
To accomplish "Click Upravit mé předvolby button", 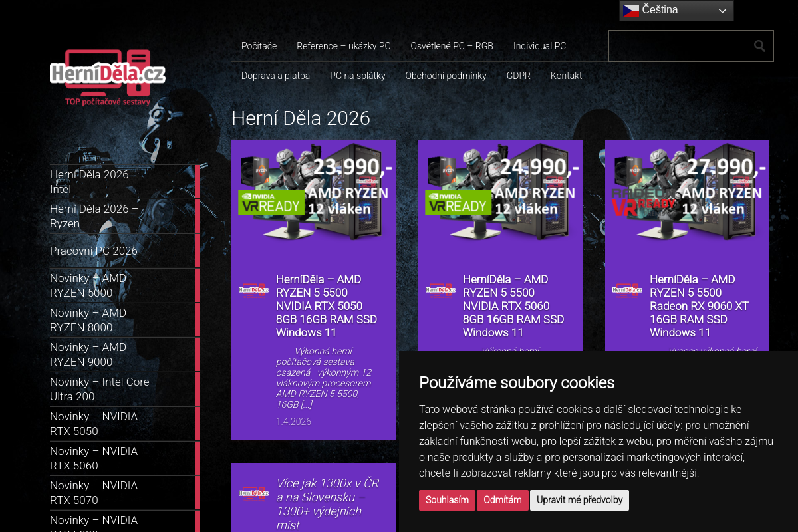I will coord(579,500).
